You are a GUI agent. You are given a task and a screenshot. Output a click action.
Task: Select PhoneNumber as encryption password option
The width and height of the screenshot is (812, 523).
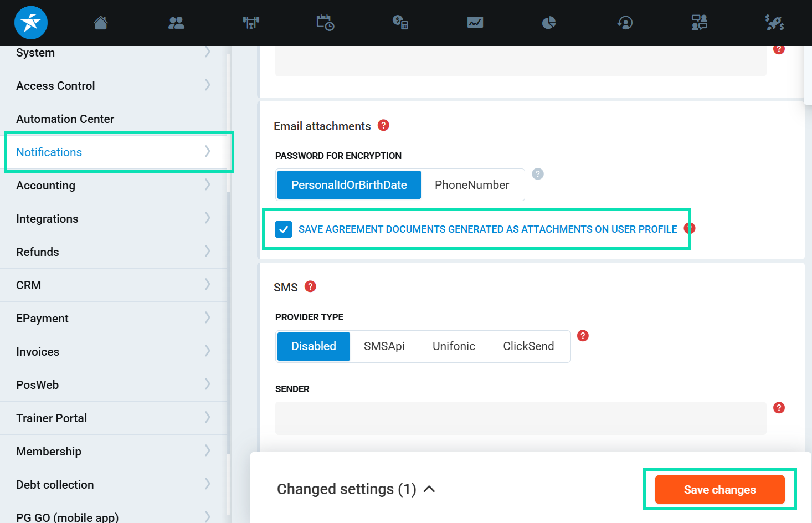[472, 185]
